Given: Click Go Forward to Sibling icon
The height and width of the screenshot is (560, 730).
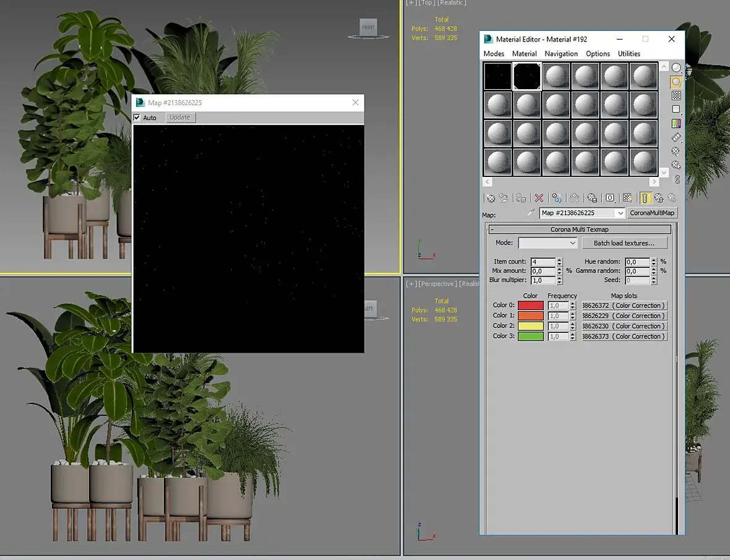Looking at the screenshot, I should pyautogui.click(x=672, y=198).
